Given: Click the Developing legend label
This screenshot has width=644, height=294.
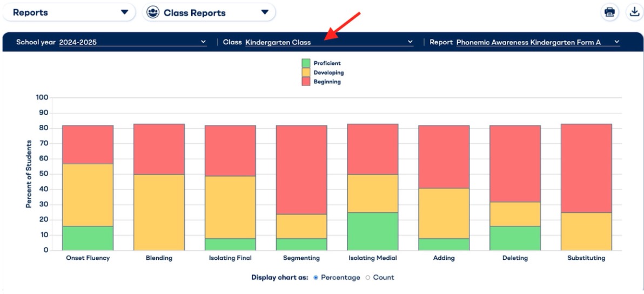Looking at the screenshot, I should click(x=328, y=72).
